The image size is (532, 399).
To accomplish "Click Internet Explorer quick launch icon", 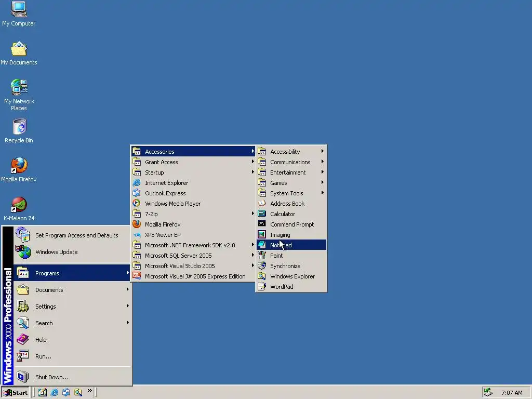I will (54, 392).
